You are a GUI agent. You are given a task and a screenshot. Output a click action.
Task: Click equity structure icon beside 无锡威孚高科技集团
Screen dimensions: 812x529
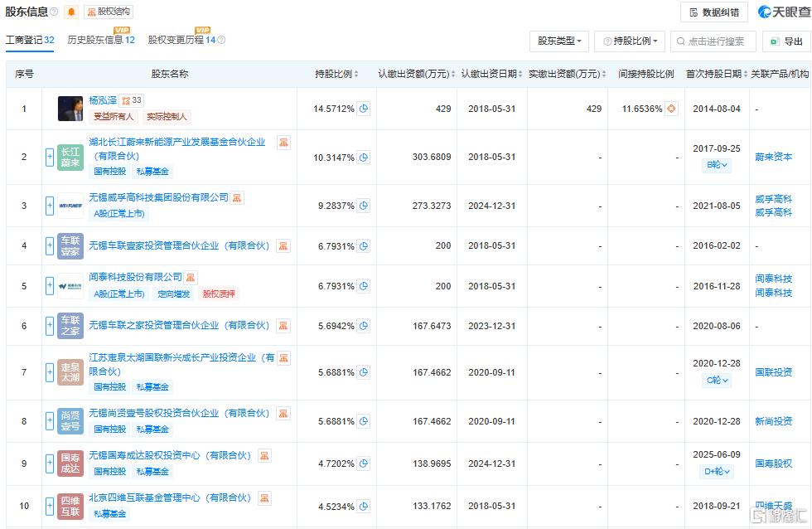(237, 198)
